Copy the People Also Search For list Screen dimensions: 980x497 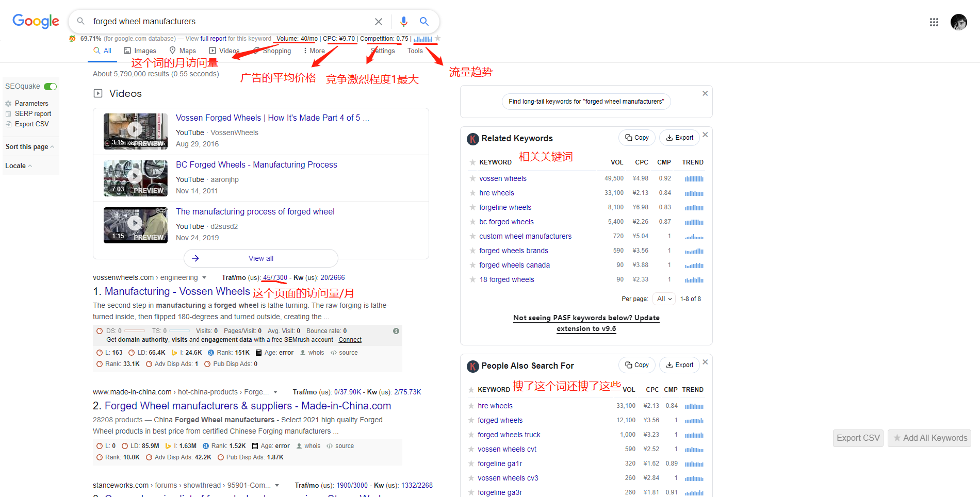tap(637, 365)
